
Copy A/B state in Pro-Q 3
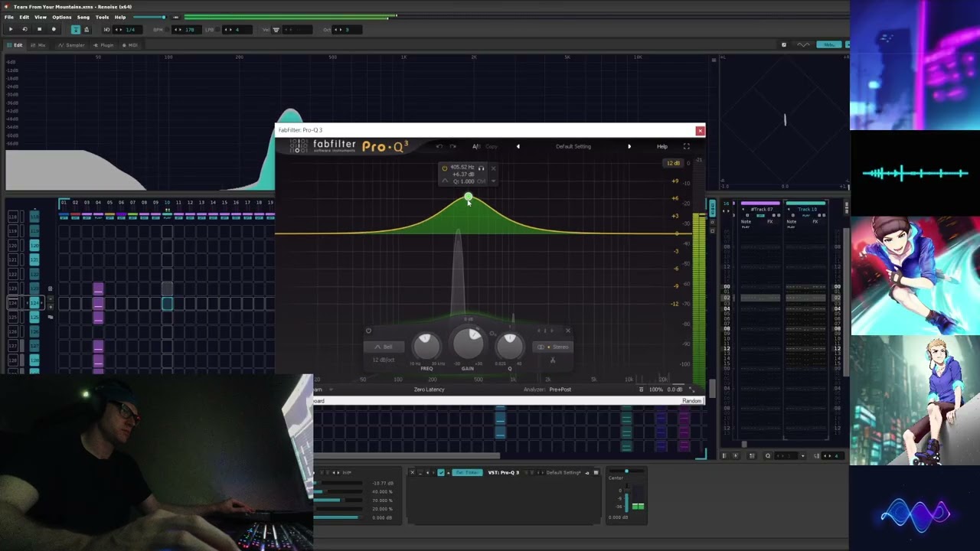pyautogui.click(x=492, y=146)
